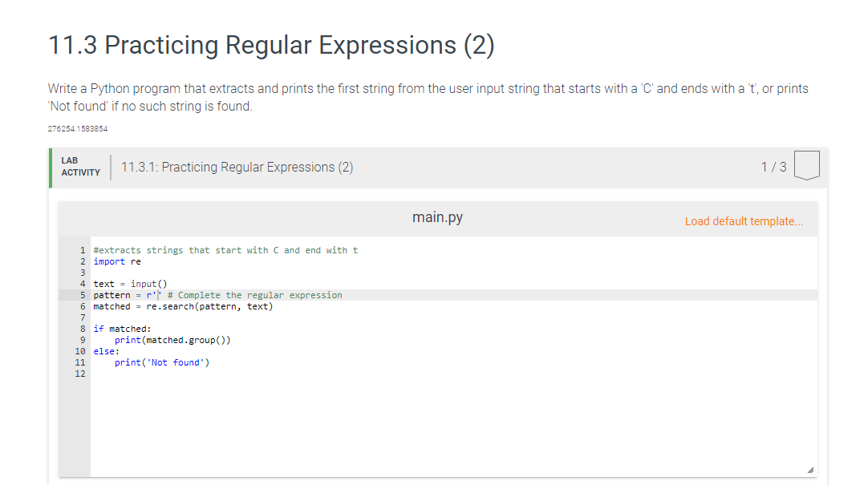Click line number 5 in the gutter

83,295
